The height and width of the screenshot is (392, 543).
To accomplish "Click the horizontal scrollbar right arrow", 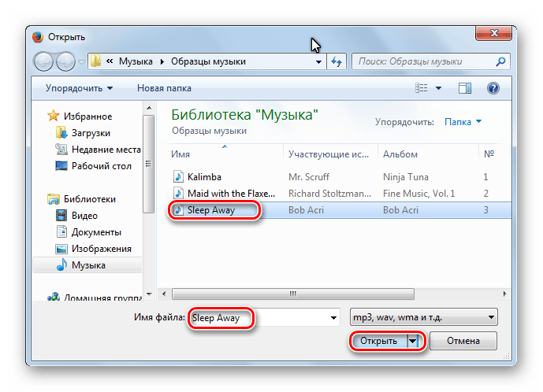I will [505, 294].
